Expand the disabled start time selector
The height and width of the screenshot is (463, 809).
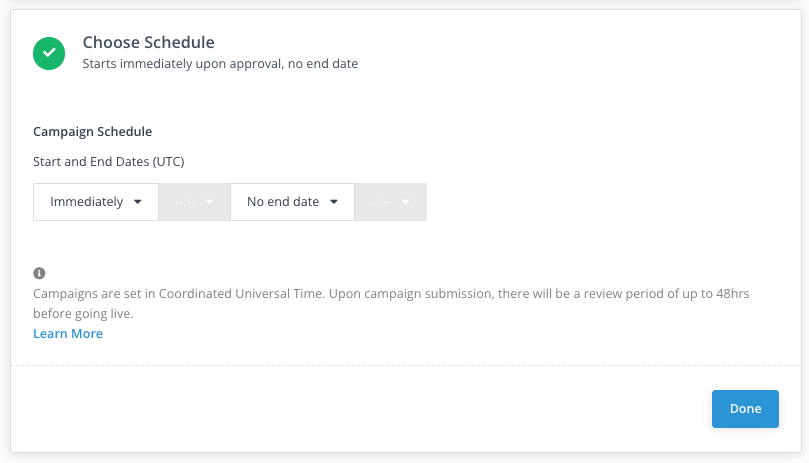(x=194, y=202)
